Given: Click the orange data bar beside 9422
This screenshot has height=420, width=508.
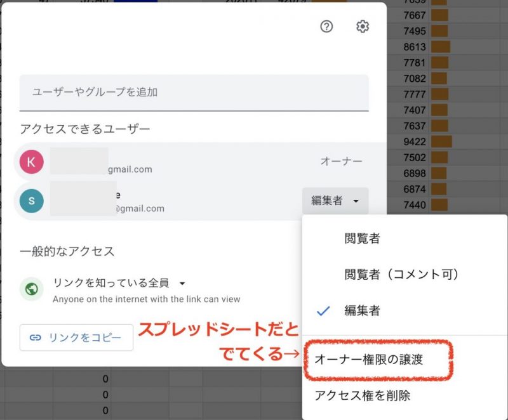Looking at the screenshot, I should (441, 141).
